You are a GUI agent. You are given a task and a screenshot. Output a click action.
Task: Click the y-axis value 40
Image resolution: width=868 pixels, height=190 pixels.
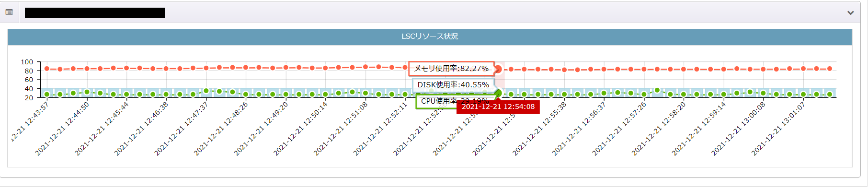coord(29,89)
